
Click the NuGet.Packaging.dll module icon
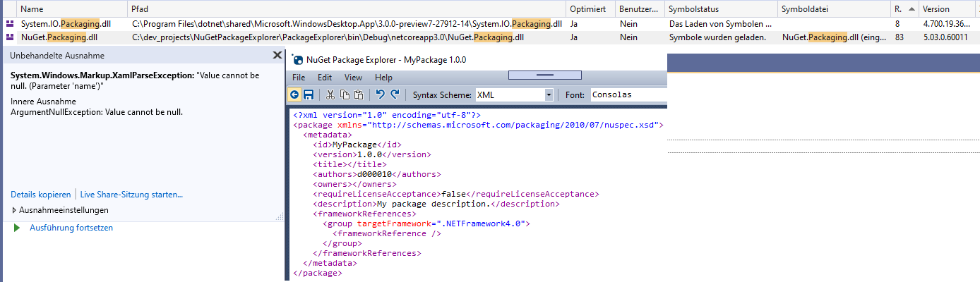click(10, 37)
